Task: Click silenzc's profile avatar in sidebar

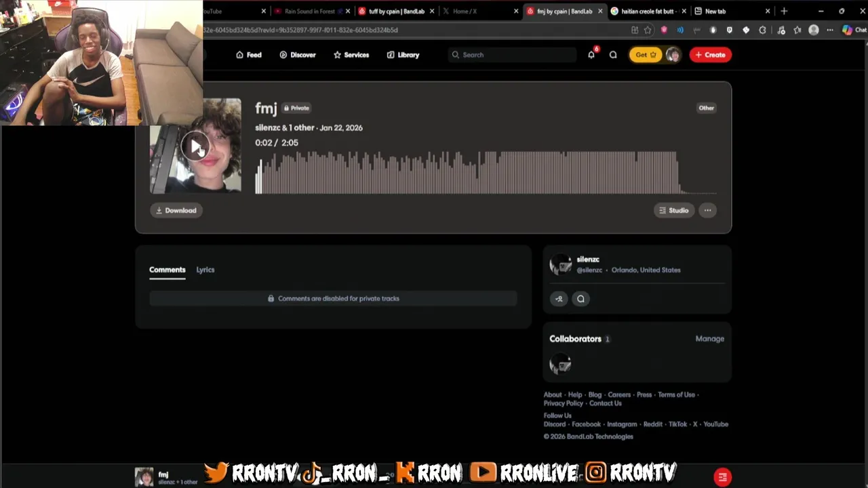Action: tap(560, 264)
